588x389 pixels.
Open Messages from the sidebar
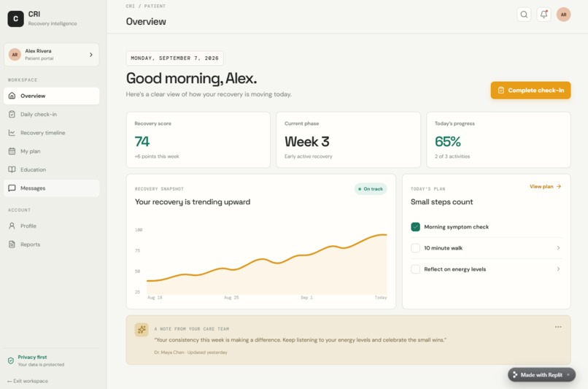(x=51, y=188)
